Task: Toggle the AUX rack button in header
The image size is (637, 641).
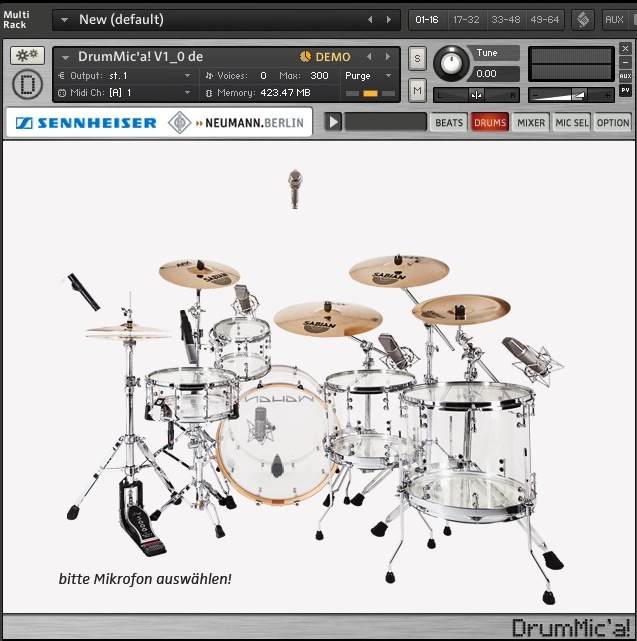Action: point(614,20)
